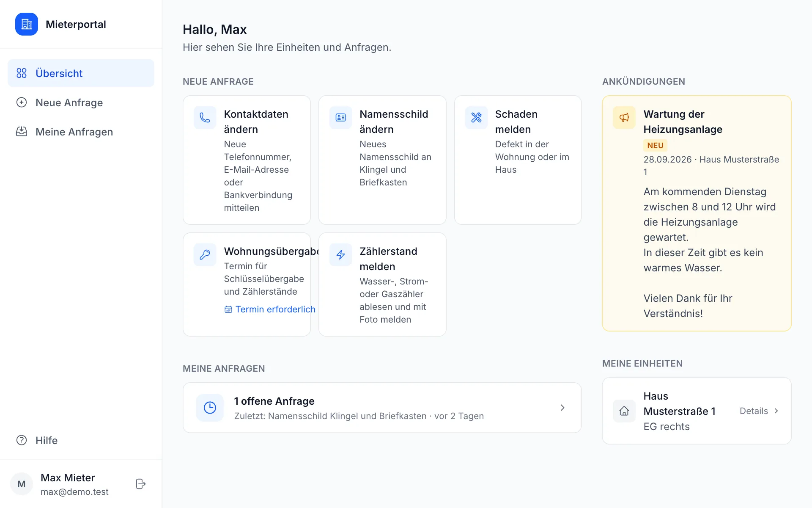
Task: Click the chevron next to Details
Action: pos(776,411)
